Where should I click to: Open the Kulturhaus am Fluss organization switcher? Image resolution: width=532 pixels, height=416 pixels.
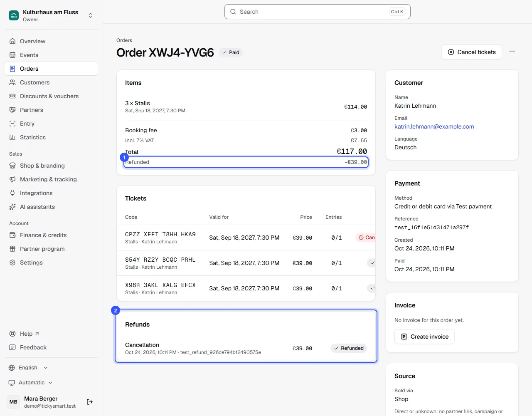(51, 16)
